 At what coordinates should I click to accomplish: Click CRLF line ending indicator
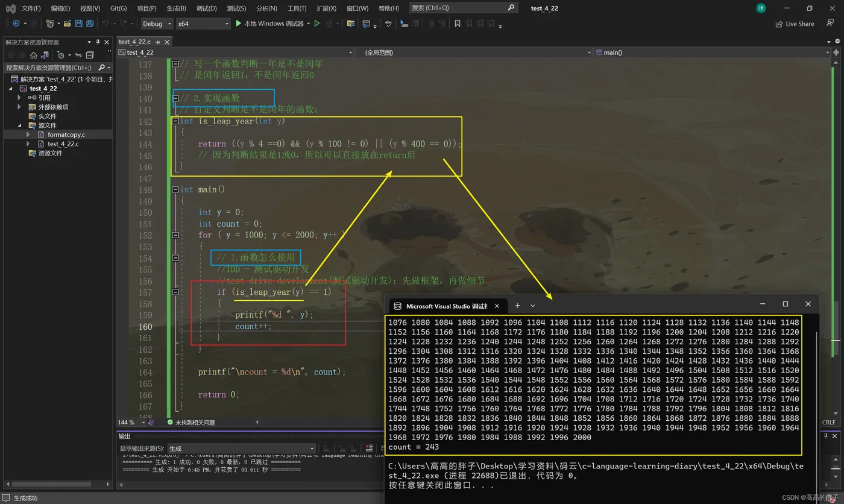[x=829, y=423]
